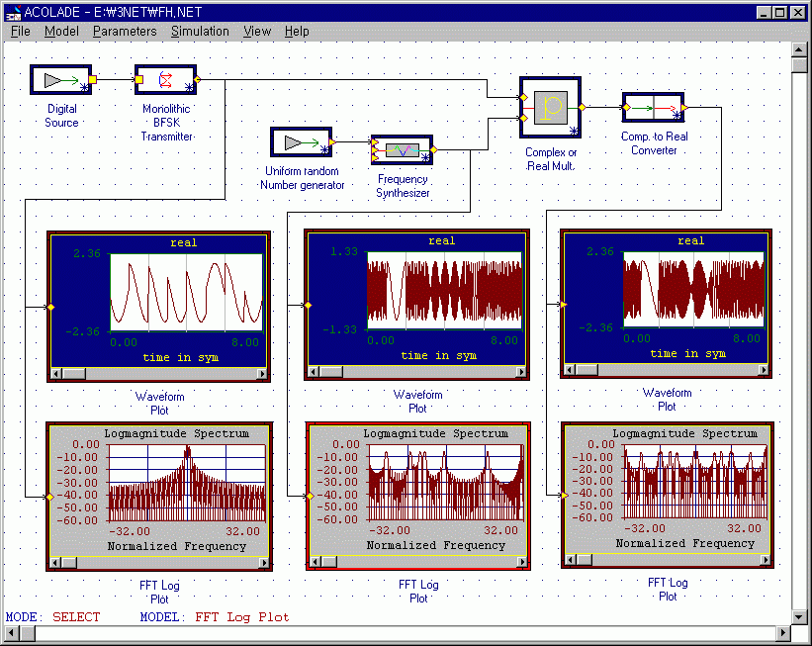The width and height of the screenshot is (812, 646).
Task: Click left arrow of first waveform plot scrollbar
Action: (x=56, y=374)
